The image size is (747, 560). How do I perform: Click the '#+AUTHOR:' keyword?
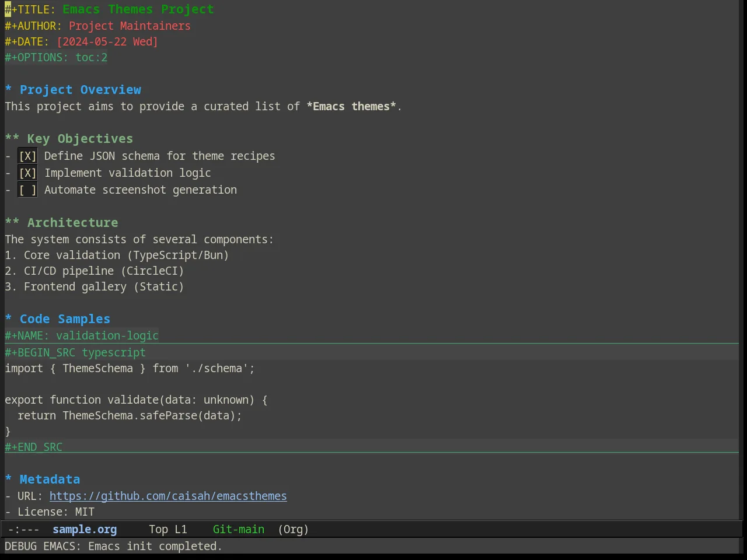pyautogui.click(x=33, y=26)
